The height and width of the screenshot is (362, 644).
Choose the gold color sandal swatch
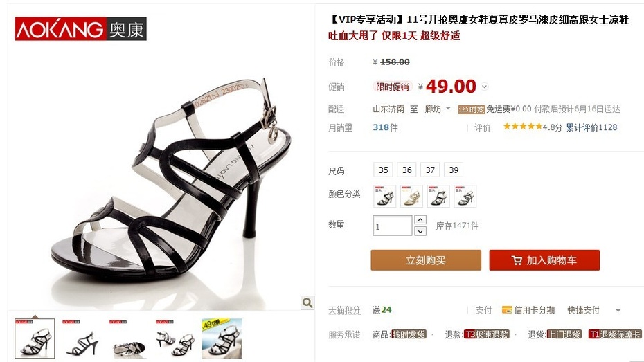coord(411,196)
